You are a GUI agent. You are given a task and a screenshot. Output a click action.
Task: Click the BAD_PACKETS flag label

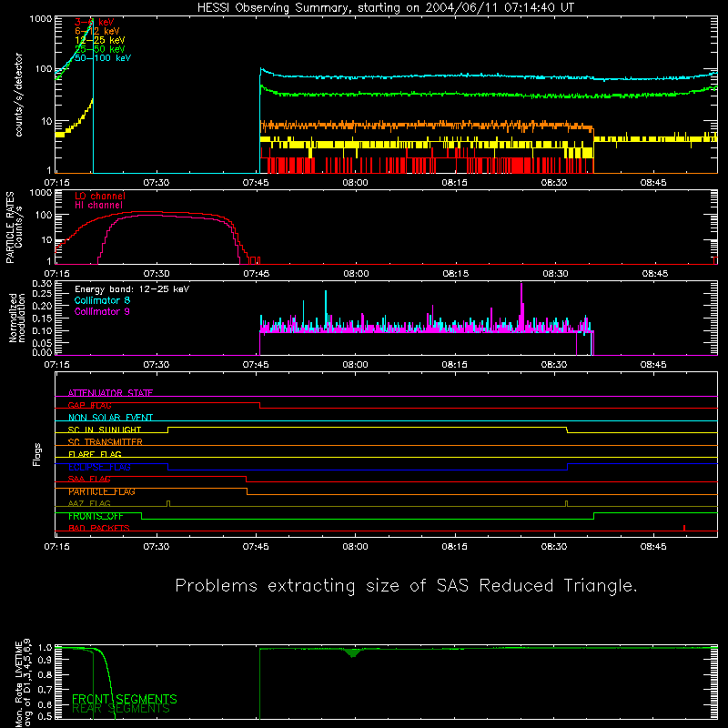pyautogui.click(x=99, y=529)
